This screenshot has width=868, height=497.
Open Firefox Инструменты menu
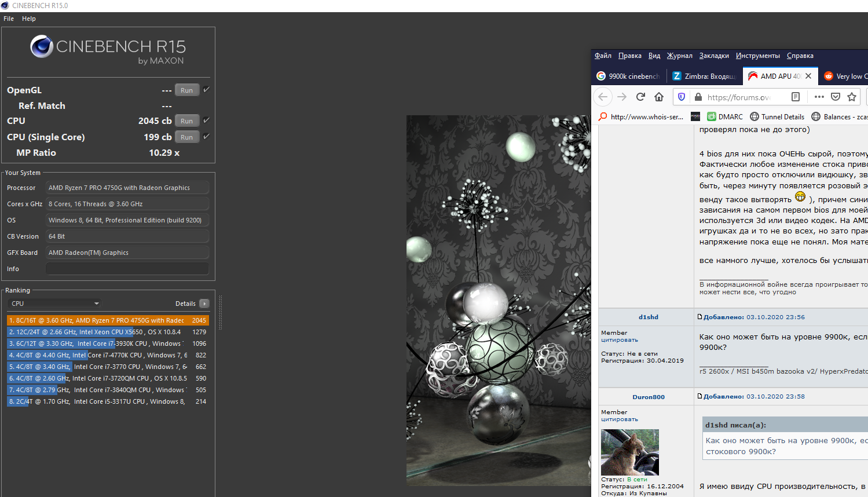click(758, 56)
